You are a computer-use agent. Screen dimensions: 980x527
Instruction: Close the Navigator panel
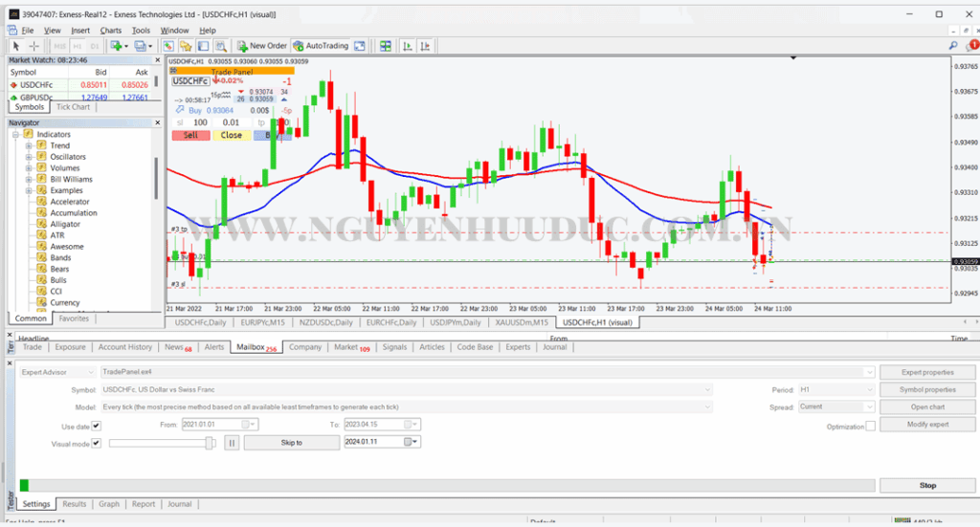click(x=158, y=123)
